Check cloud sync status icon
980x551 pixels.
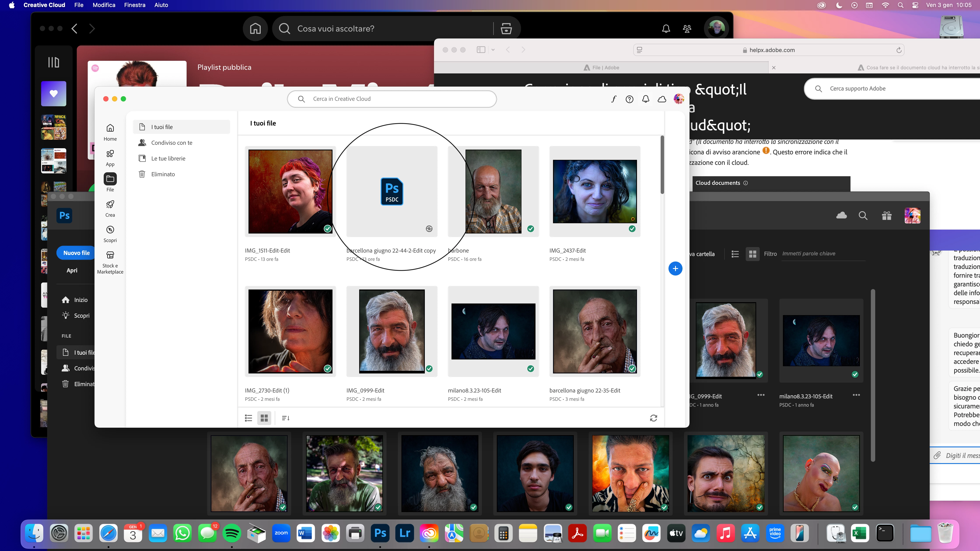[x=662, y=99]
